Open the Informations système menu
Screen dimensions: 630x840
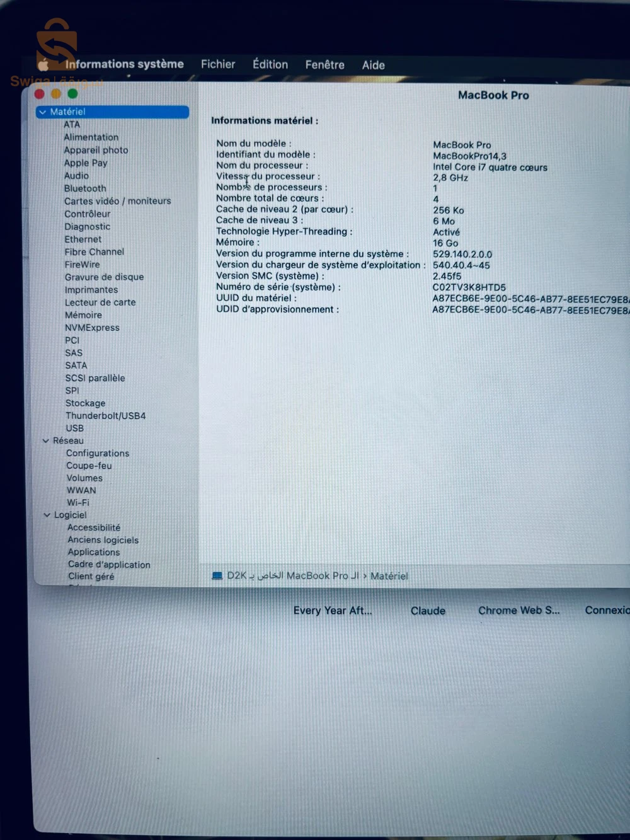coord(124,64)
